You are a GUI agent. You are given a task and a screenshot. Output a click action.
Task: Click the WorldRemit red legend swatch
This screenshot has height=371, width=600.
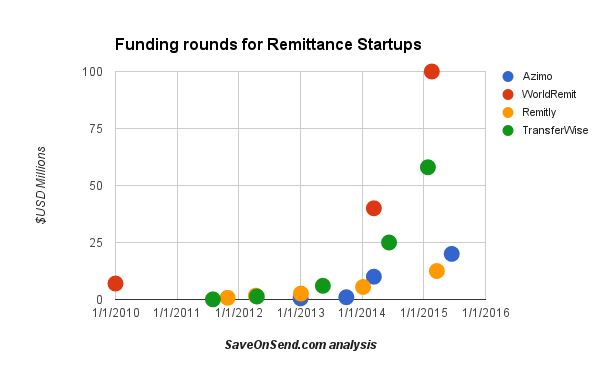(508, 94)
